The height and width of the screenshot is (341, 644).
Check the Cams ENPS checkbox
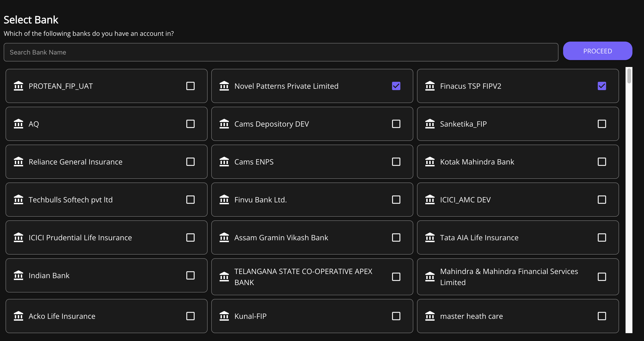pos(396,162)
